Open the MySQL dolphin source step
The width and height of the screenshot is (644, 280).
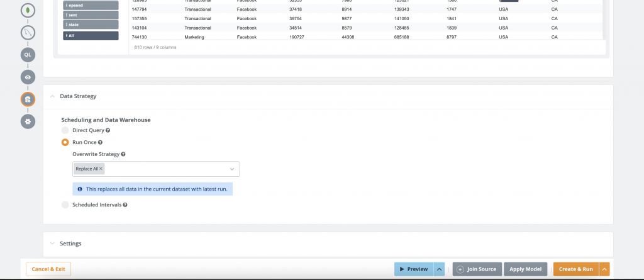click(x=28, y=33)
